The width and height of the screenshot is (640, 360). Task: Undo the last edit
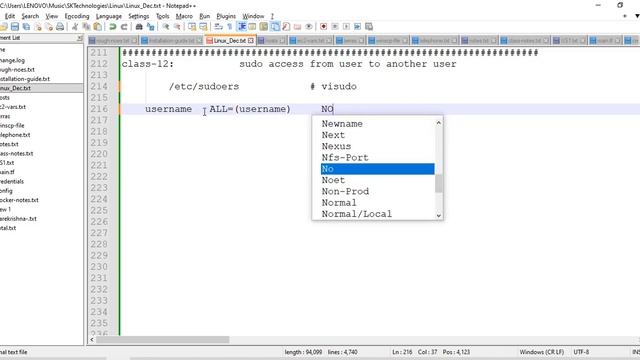[113, 27]
